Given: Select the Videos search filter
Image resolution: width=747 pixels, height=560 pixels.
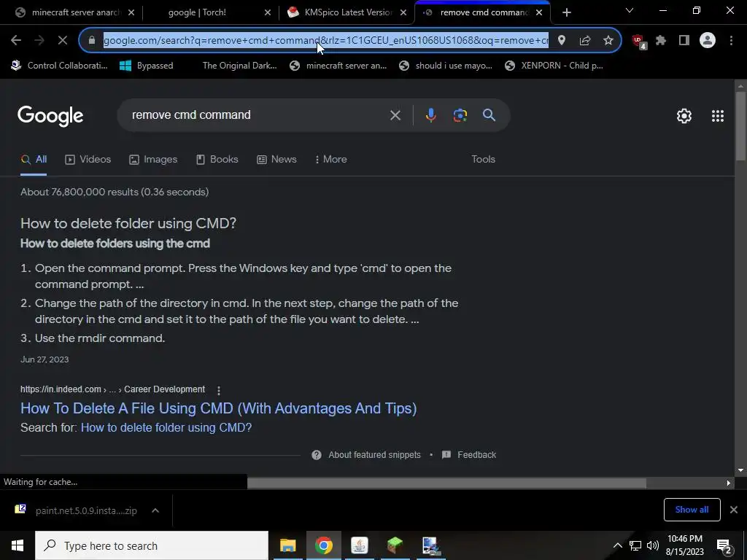Looking at the screenshot, I should [x=88, y=160].
